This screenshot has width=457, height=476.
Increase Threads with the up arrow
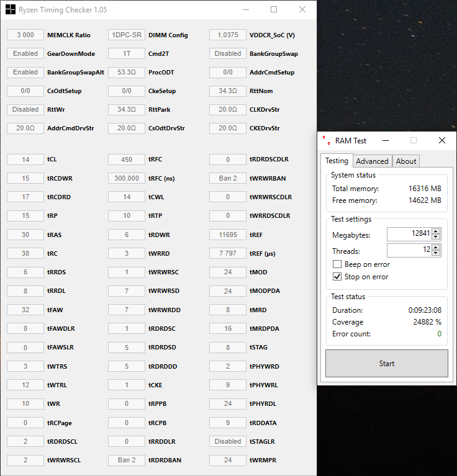pos(436,248)
